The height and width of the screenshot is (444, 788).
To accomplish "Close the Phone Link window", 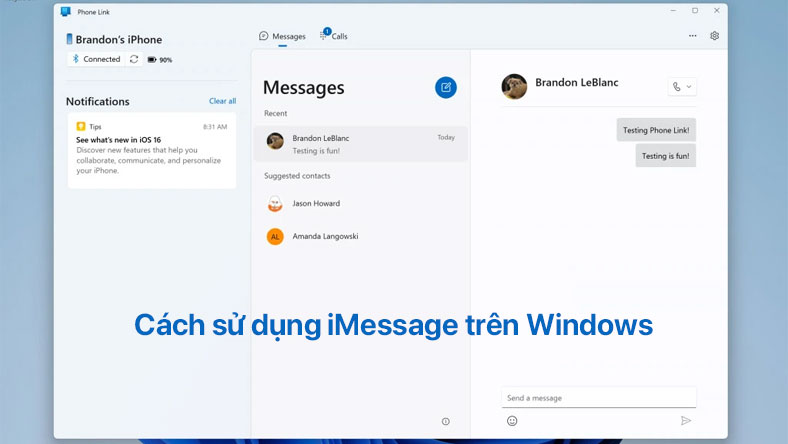I will [717, 11].
